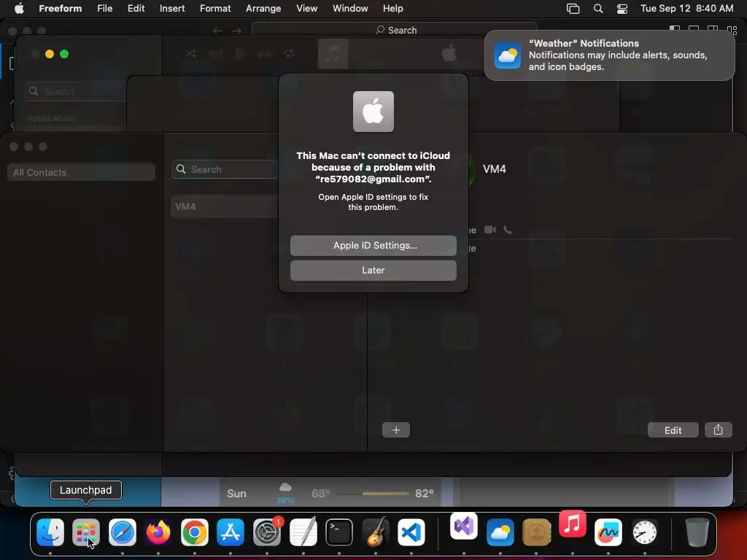Open the Help menu
The width and height of the screenshot is (747, 560).
click(393, 9)
